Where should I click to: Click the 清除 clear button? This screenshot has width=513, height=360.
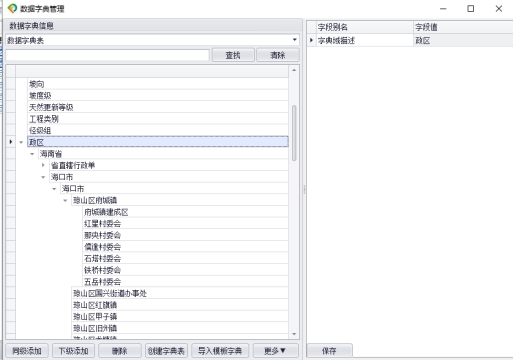click(278, 55)
